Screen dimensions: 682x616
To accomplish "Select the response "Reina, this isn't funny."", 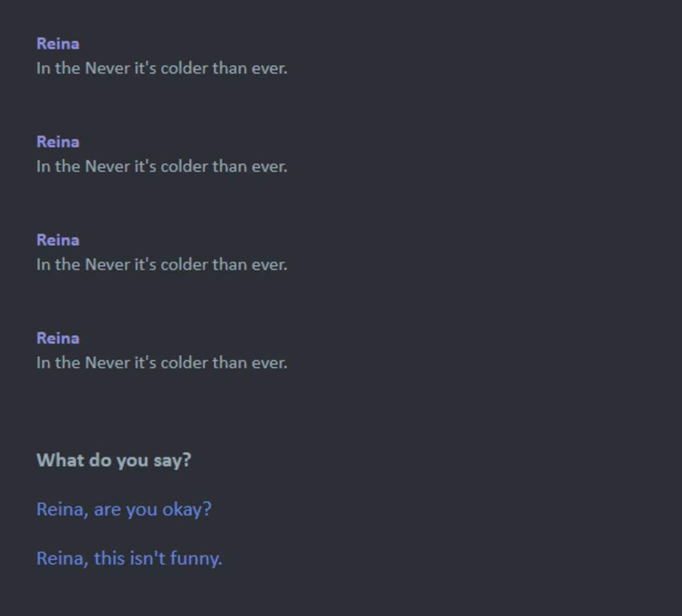I will pyautogui.click(x=129, y=558).
